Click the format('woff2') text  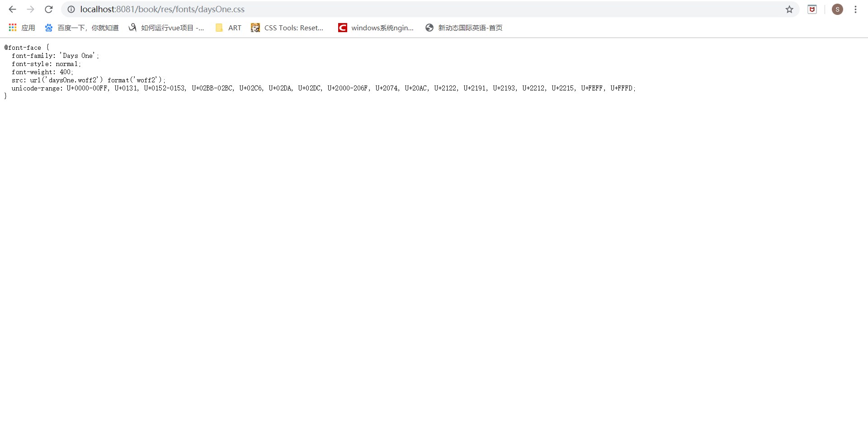coord(136,80)
